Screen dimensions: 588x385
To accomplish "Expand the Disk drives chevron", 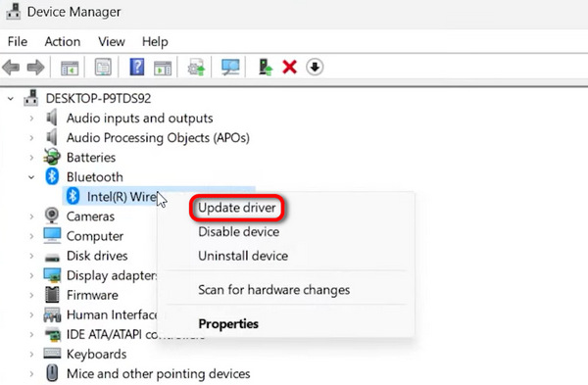I will click(32, 256).
